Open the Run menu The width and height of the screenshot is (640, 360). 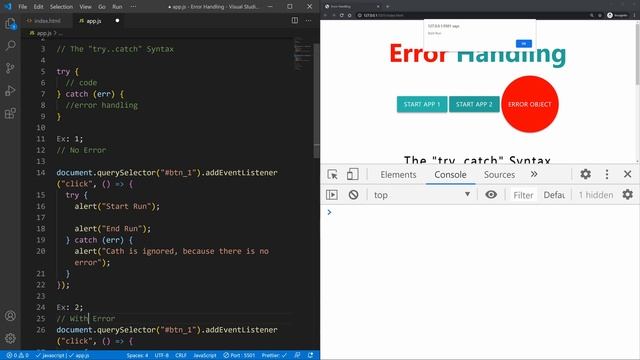coord(117,7)
